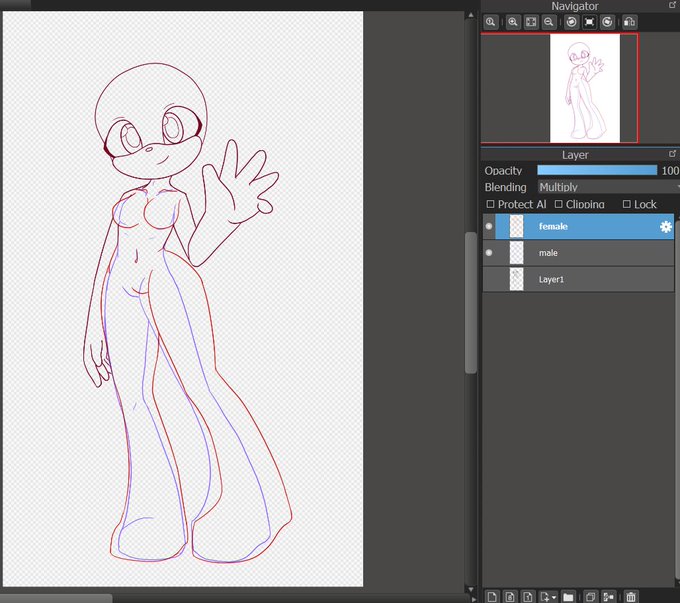Enable the Clipping checkbox
Viewport: 680px width, 603px height.
click(x=559, y=204)
